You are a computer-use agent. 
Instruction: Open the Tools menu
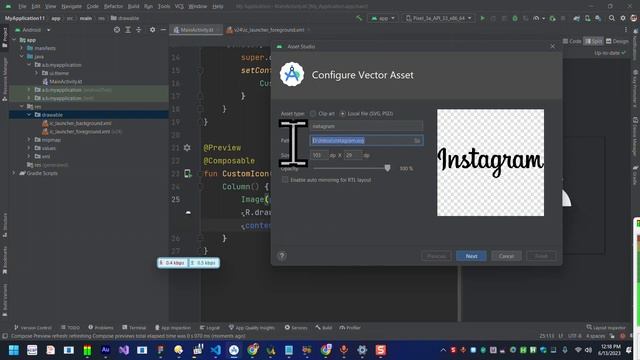click(164, 6)
